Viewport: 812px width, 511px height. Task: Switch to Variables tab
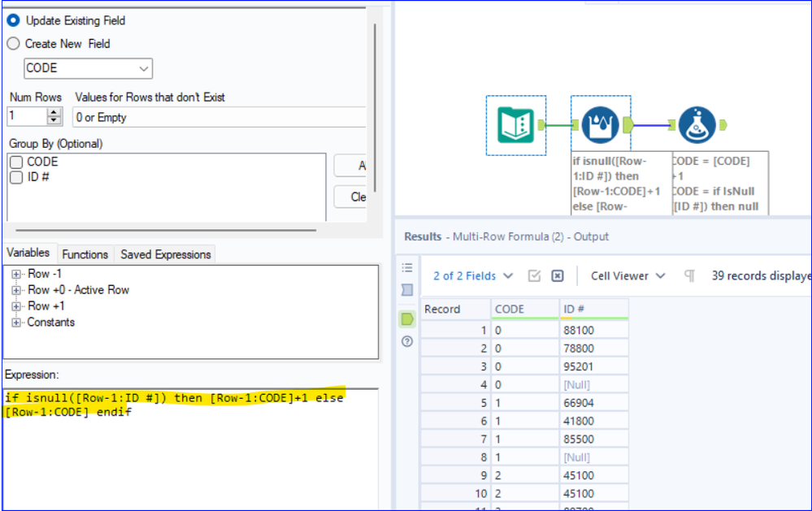pos(28,253)
